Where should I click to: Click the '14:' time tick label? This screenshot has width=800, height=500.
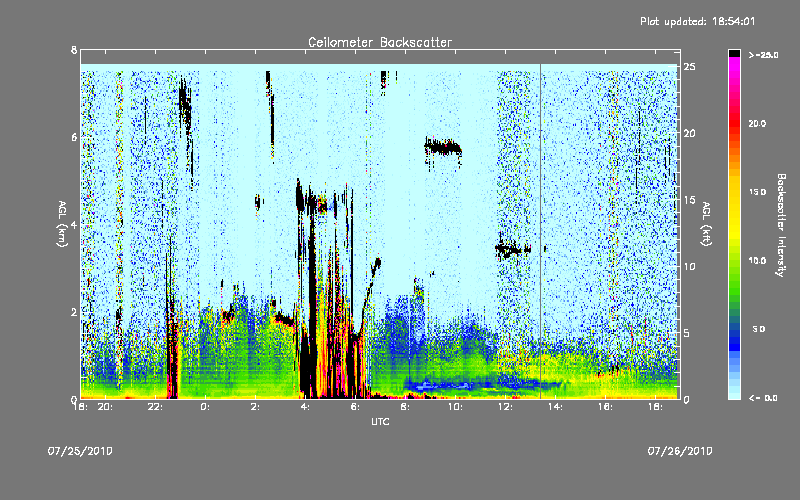coord(555,407)
